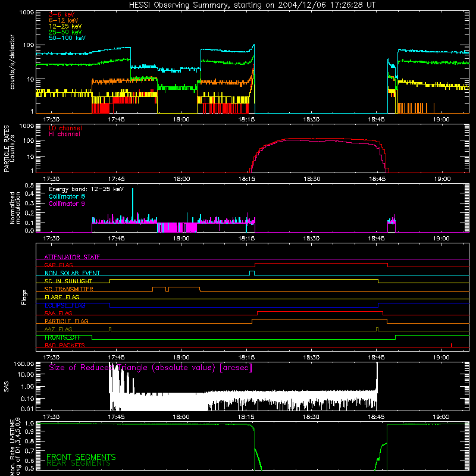This screenshot has height=476, width=476.
Task: Click the dim AAZ_FLAG label
Action: point(58,329)
